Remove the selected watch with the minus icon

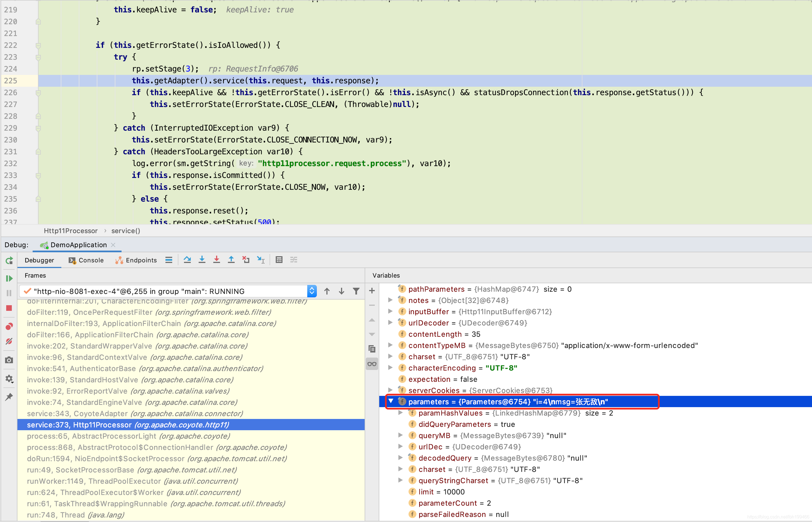tap(372, 305)
